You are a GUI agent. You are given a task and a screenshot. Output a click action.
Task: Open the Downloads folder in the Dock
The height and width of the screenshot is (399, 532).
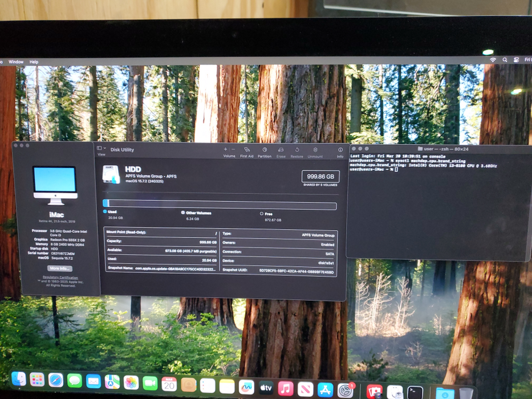(x=445, y=393)
